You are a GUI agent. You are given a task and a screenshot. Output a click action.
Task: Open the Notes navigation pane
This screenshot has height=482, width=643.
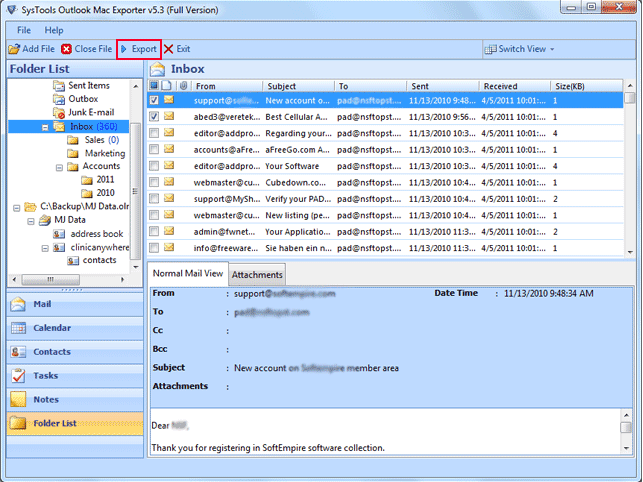(75, 400)
